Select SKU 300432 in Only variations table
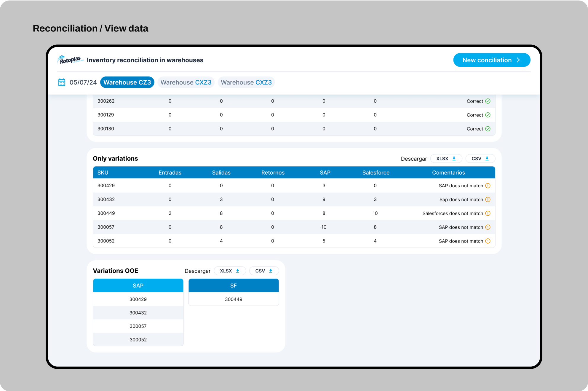Image resolution: width=588 pixels, height=391 pixels. (x=106, y=200)
